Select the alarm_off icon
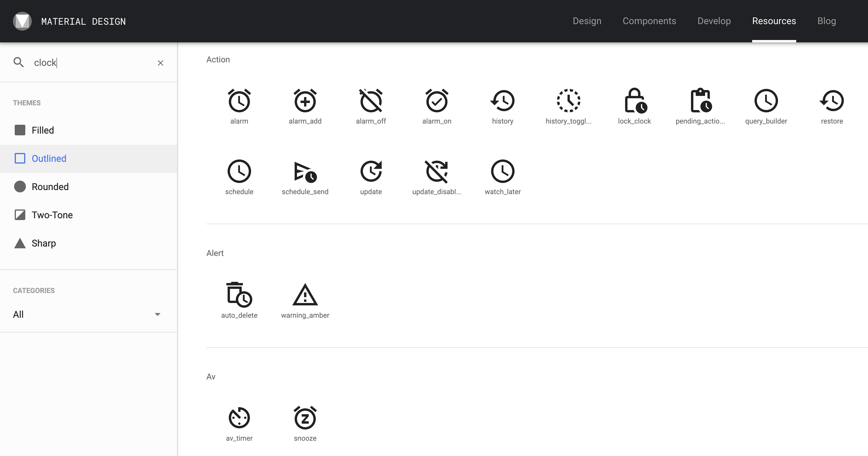 pyautogui.click(x=371, y=101)
